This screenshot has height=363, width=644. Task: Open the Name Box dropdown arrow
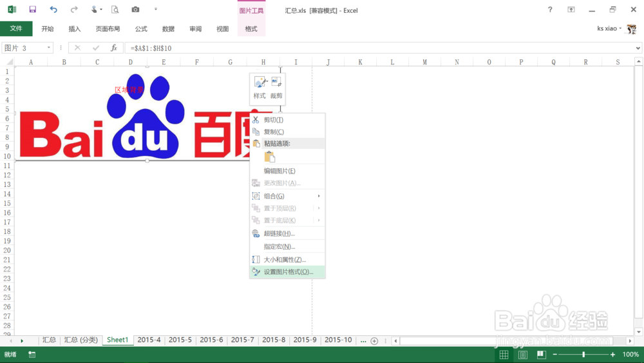pyautogui.click(x=48, y=48)
